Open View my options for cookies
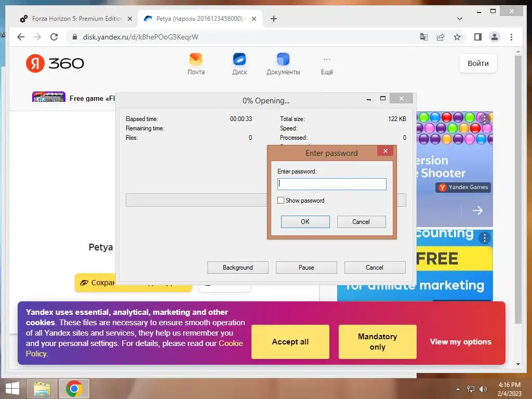The height and width of the screenshot is (399, 532). [460, 342]
